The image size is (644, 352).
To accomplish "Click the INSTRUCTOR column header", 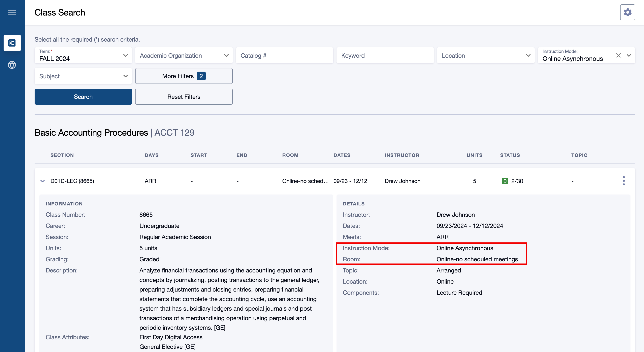I will coord(402,155).
